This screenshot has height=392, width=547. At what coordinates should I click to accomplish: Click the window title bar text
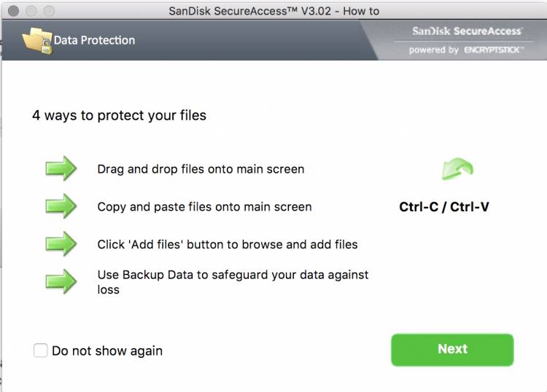(273, 11)
